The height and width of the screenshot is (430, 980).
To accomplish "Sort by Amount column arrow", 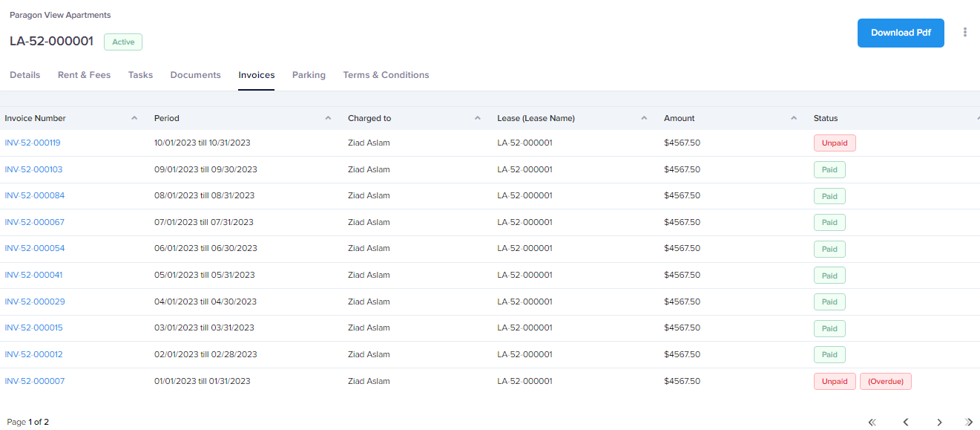I will (794, 118).
